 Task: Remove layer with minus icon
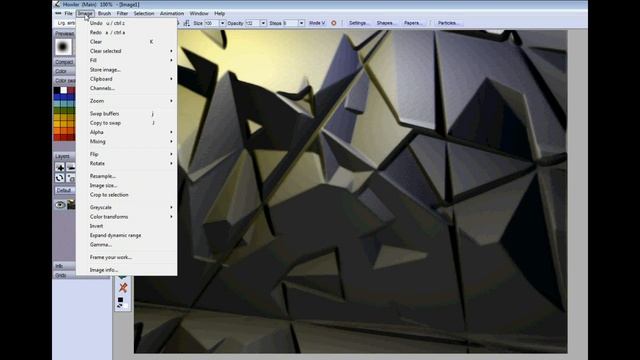[71, 167]
